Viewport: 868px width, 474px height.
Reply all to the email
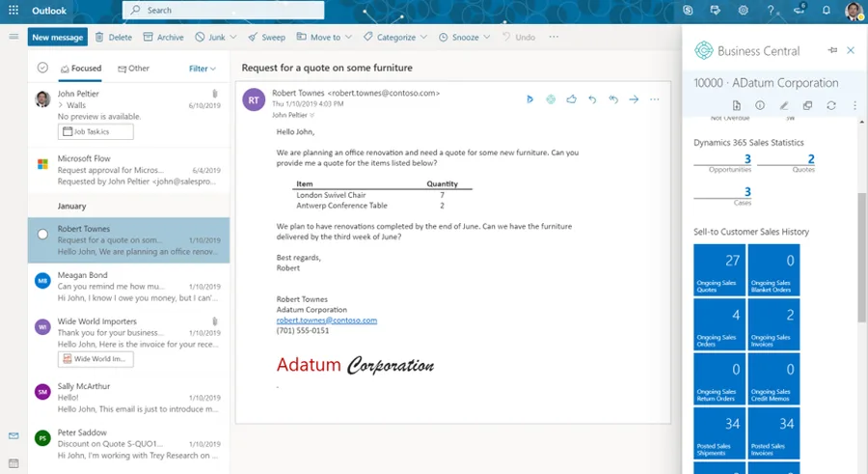(x=612, y=99)
